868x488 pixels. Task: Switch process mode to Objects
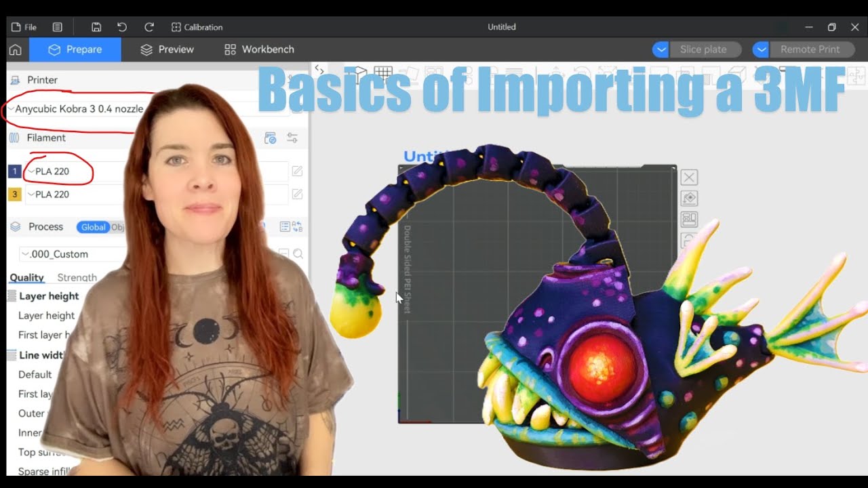tap(117, 227)
